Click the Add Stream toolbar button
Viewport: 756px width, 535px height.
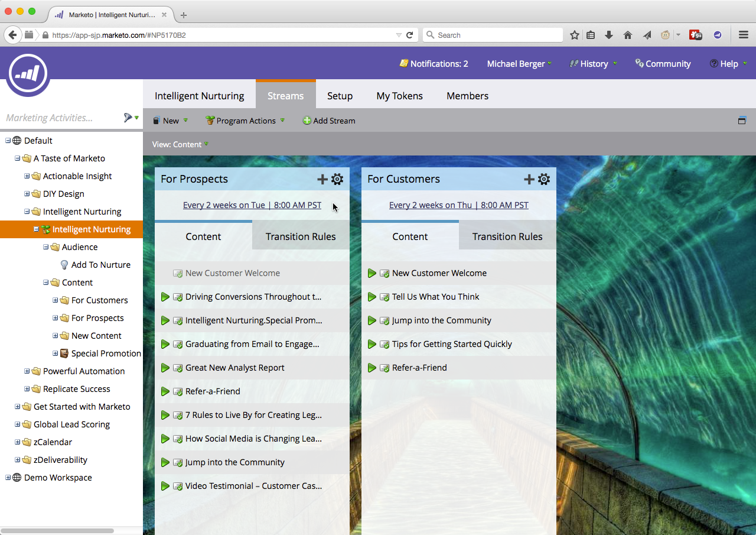pos(329,121)
